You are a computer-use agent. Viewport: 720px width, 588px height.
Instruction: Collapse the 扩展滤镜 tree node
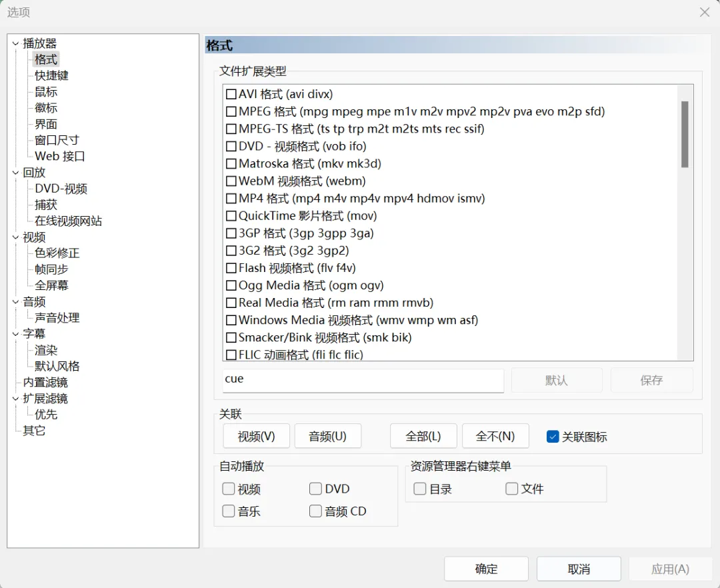click(x=15, y=399)
